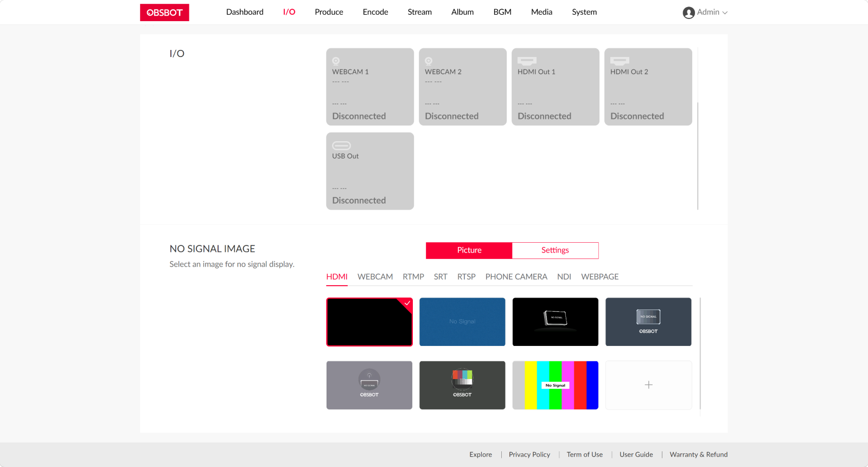The height and width of the screenshot is (467, 868).
Task: Switch to the Picture toggle
Action: pyautogui.click(x=469, y=250)
